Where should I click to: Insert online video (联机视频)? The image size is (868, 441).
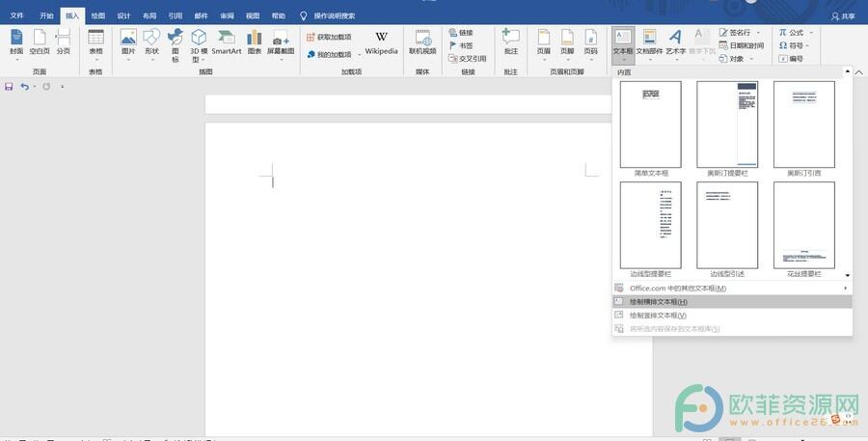pos(422,43)
